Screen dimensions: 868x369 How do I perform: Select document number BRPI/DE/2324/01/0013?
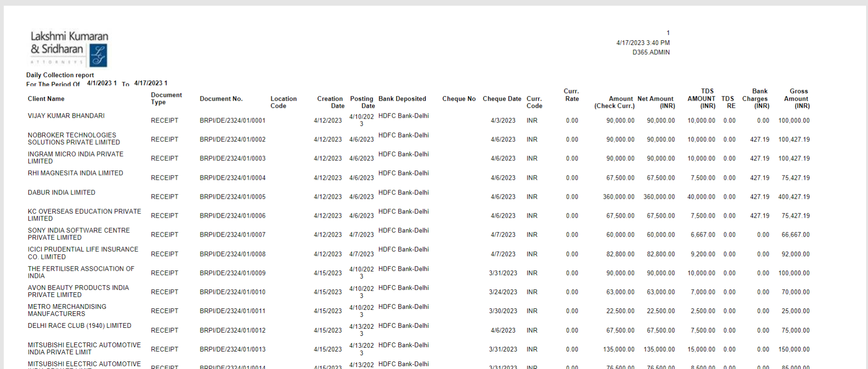tap(232, 349)
